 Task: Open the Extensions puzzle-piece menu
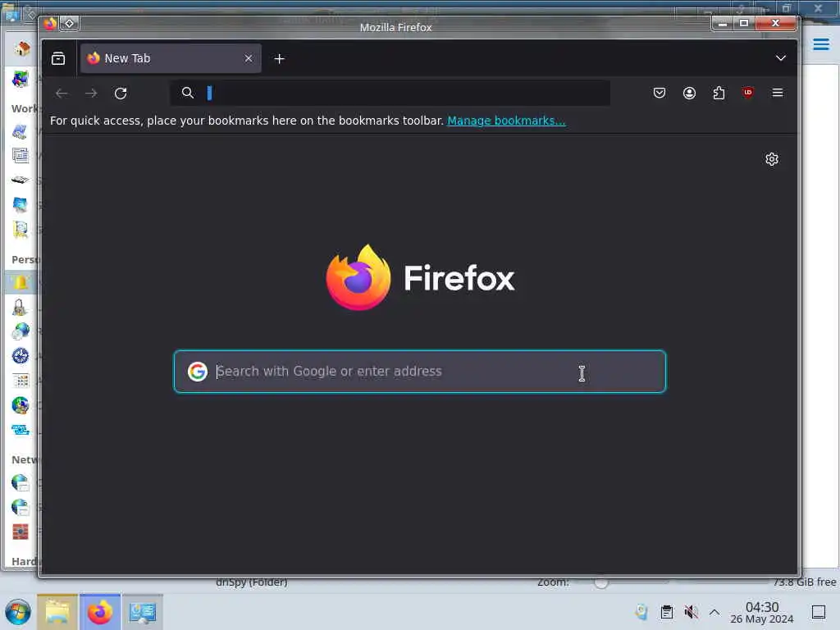click(x=719, y=93)
